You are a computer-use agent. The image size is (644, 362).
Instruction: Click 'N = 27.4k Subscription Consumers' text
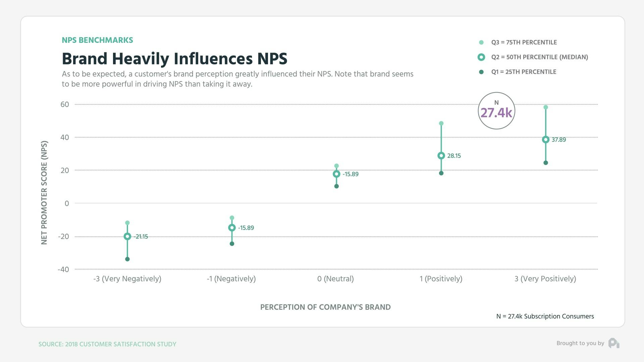[545, 316]
